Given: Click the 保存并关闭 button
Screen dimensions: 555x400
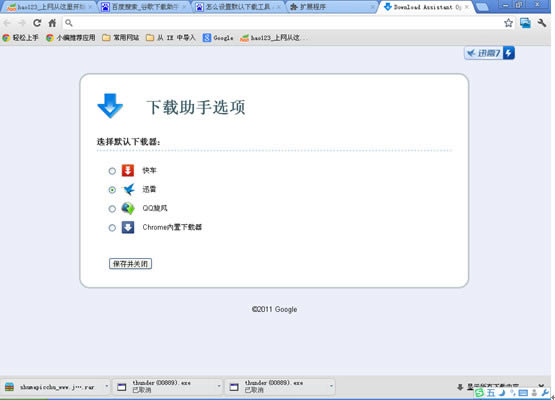Looking at the screenshot, I should pyautogui.click(x=130, y=264).
